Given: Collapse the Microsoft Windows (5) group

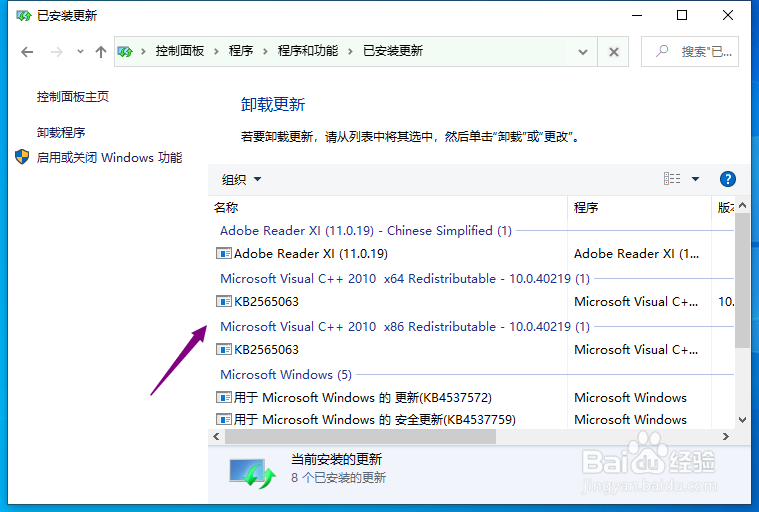Looking at the screenshot, I should click(x=286, y=375).
